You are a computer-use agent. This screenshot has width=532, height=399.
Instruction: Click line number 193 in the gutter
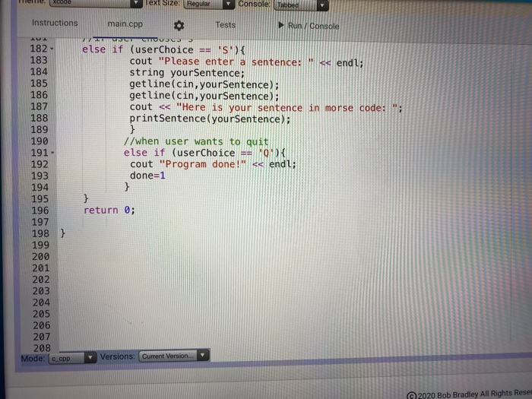click(40, 176)
